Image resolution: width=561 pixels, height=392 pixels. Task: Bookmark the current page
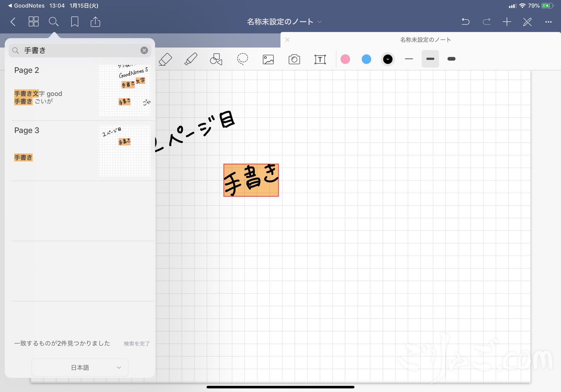point(75,22)
